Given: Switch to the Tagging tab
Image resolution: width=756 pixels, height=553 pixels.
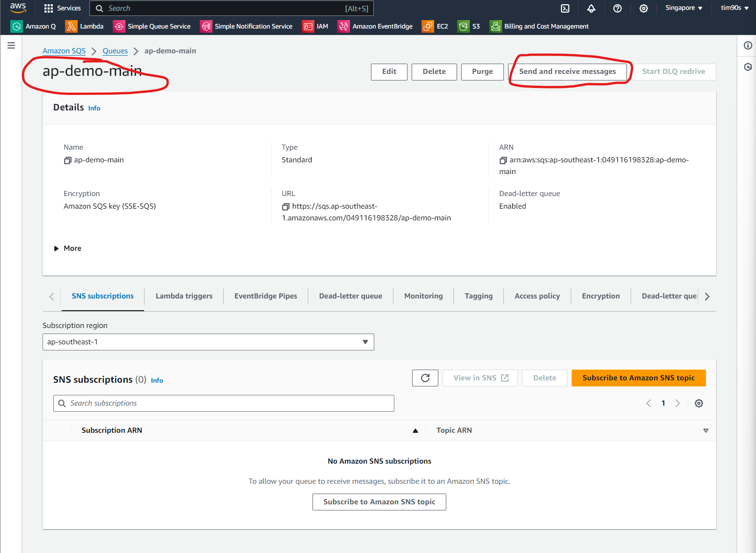Looking at the screenshot, I should (x=479, y=296).
